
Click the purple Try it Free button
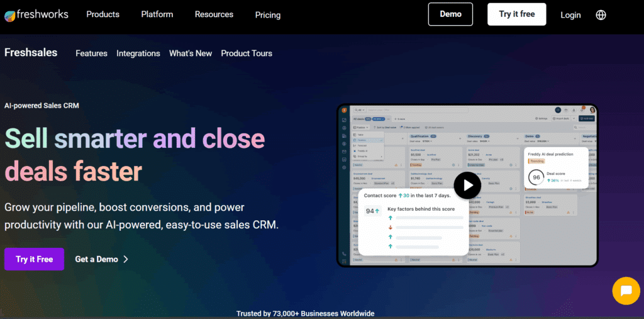(34, 259)
